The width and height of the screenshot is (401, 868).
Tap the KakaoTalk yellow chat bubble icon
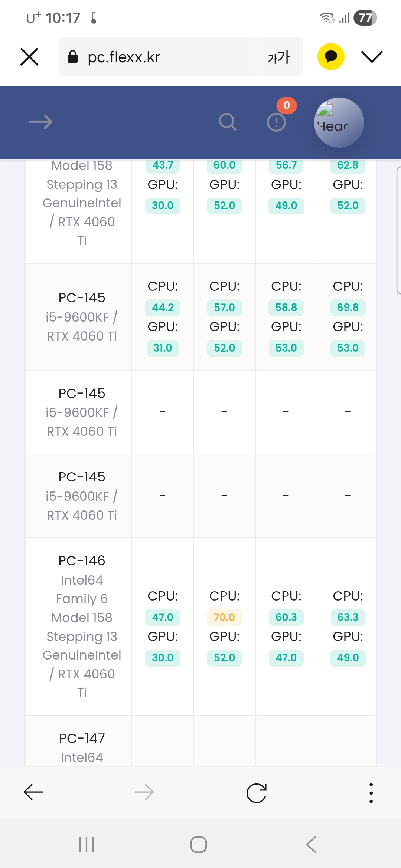point(331,56)
